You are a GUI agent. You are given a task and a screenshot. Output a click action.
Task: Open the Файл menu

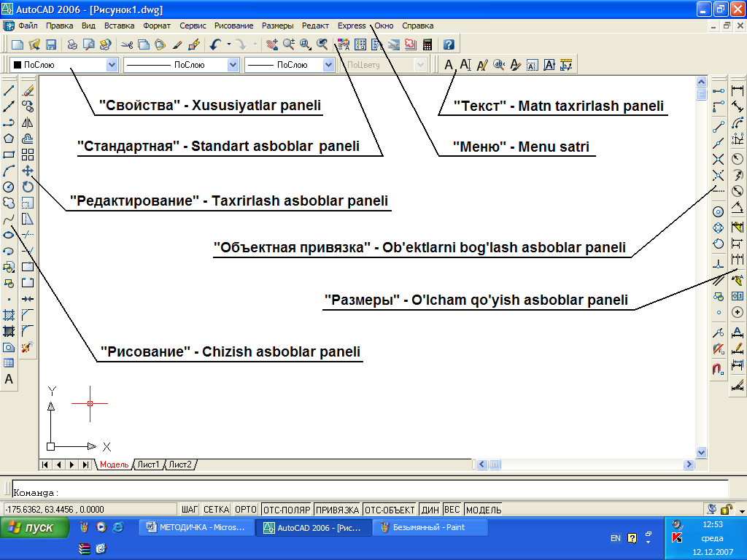28,26
